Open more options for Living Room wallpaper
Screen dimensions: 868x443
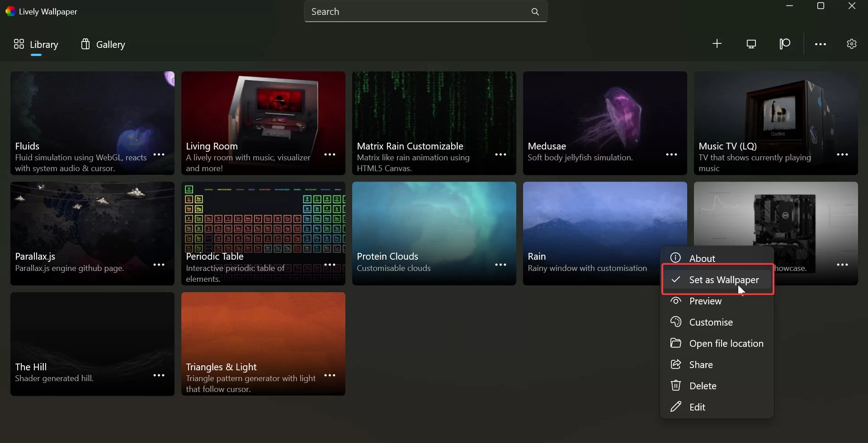[x=330, y=154]
